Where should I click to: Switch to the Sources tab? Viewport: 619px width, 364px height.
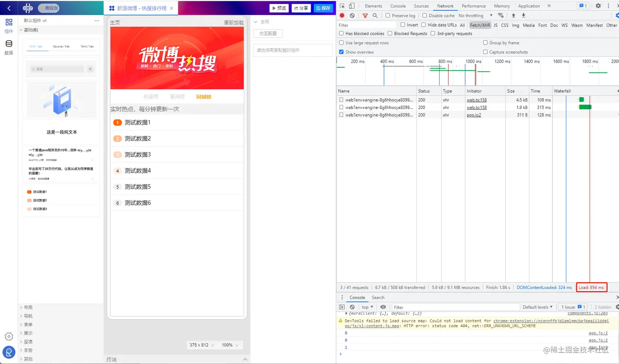click(421, 6)
